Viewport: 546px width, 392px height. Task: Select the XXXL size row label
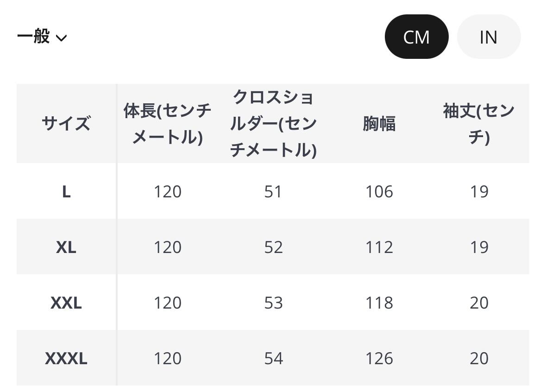(66, 358)
